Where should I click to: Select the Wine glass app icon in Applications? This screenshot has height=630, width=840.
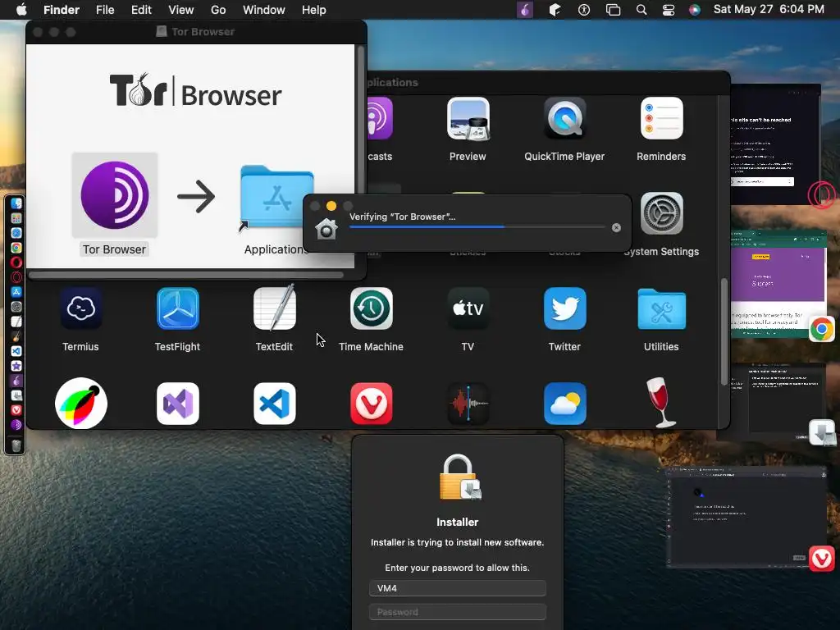(x=662, y=402)
